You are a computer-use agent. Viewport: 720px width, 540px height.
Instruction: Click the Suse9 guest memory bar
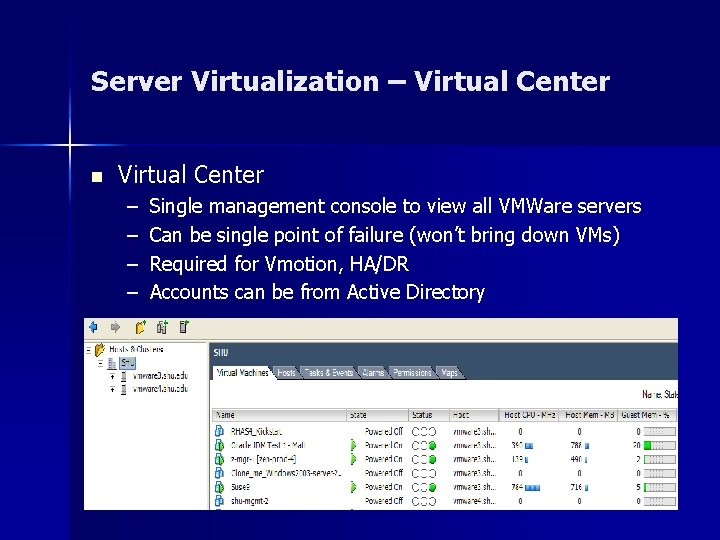pos(659,487)
